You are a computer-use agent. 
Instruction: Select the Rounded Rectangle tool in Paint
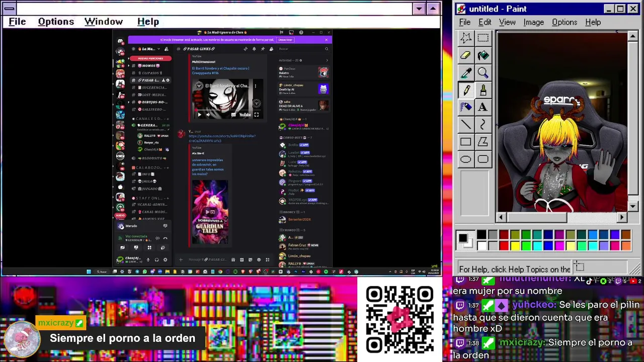tap(483, 159)
